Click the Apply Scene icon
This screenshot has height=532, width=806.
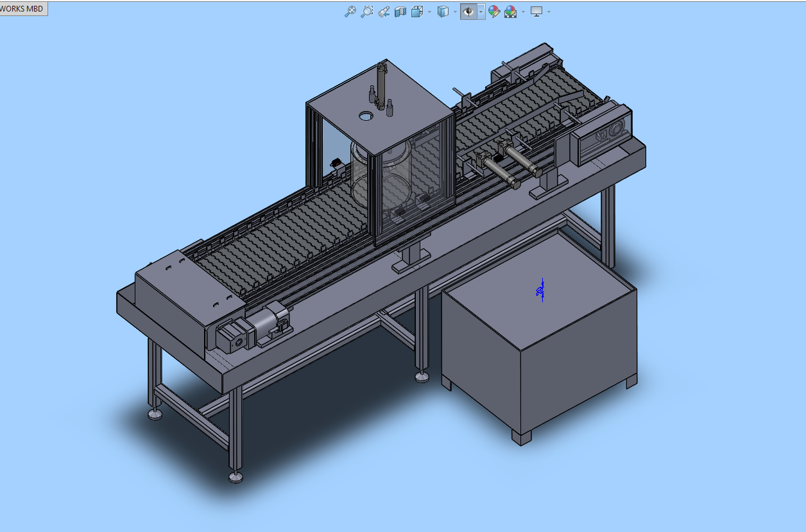click(x=511, y=12)
